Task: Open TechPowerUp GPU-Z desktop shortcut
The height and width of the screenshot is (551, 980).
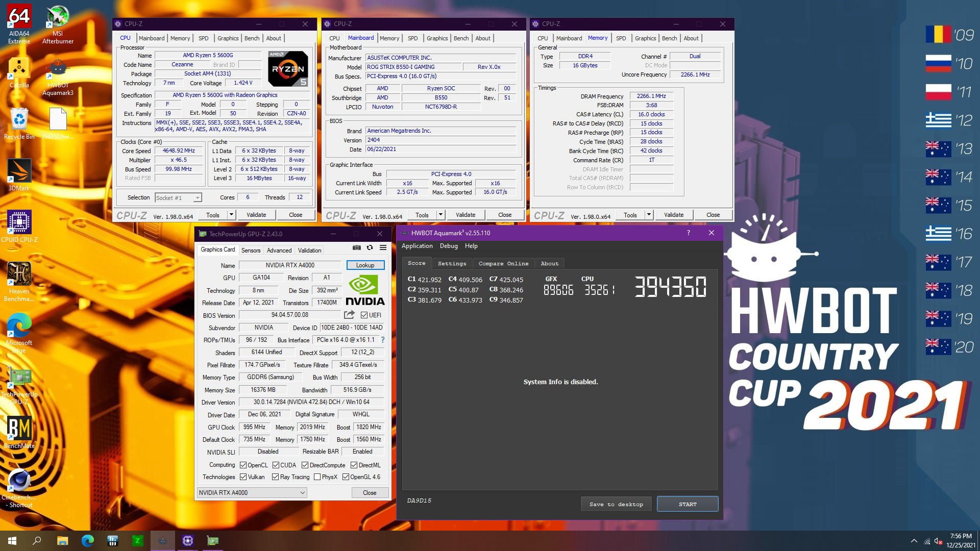Action: (19, 385)
